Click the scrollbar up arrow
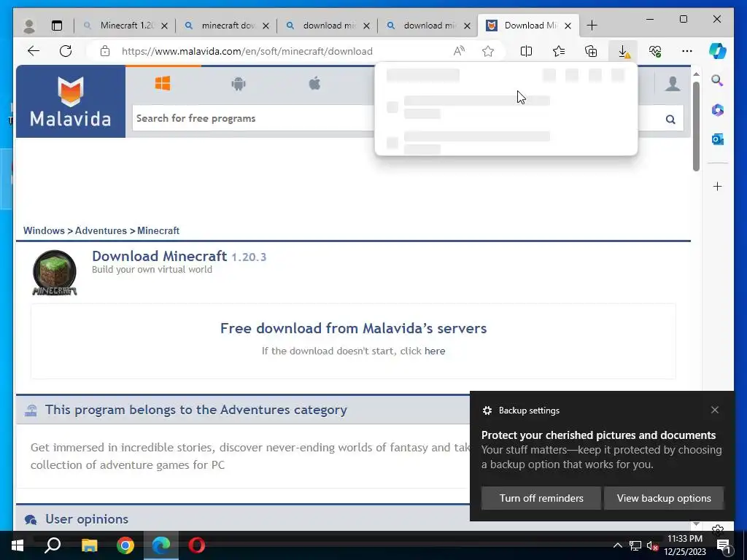The width and height of the screenshot is (747, 560). 696,74
